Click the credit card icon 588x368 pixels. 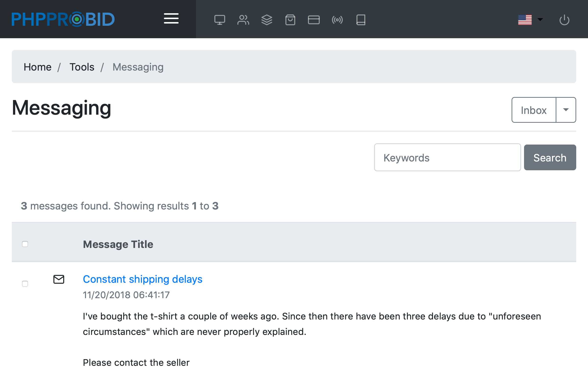[314, 20]
